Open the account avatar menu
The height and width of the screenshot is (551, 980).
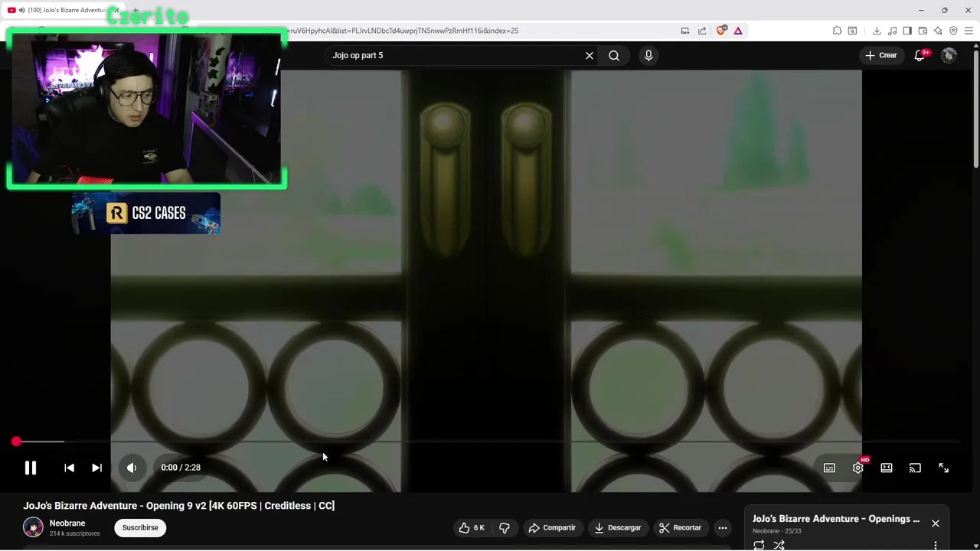click(949, 55)
